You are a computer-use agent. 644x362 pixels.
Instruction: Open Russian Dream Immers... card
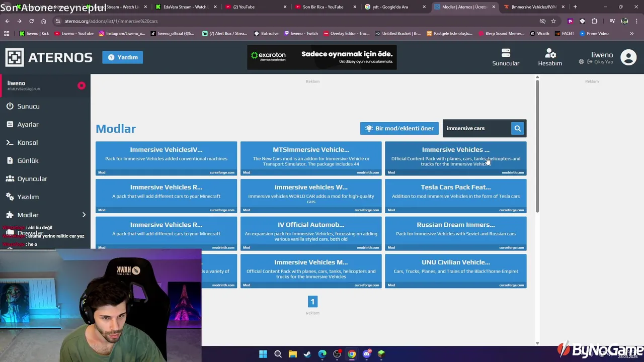coord(456,233)
